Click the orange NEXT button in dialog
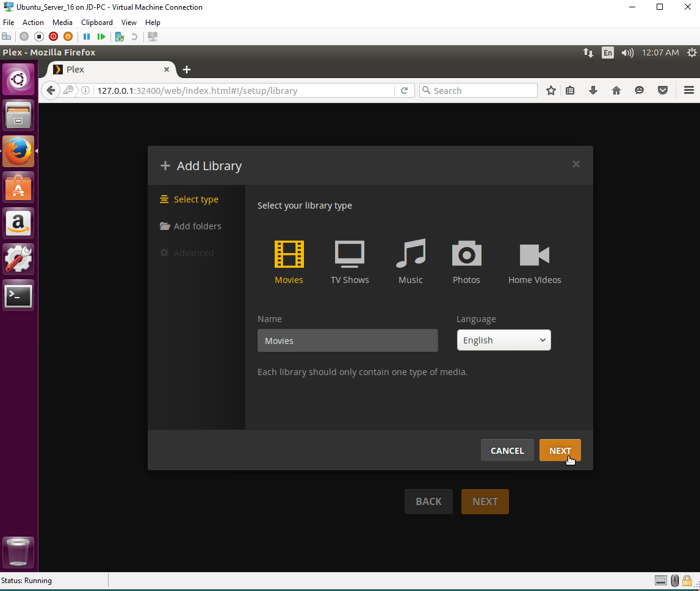The height and width of the screenshot is (591, 700). click(x=560, y=451)
